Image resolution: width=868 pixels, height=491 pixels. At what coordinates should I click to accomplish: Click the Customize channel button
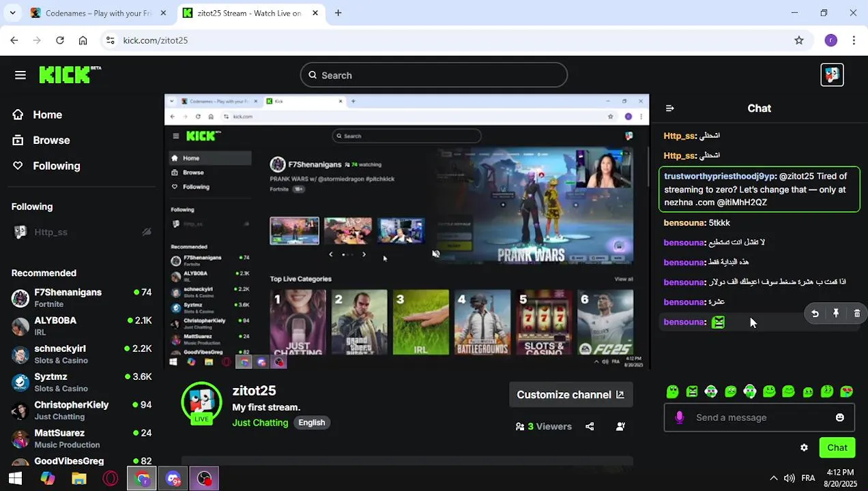pyautogui.click(x=570, y=395)
